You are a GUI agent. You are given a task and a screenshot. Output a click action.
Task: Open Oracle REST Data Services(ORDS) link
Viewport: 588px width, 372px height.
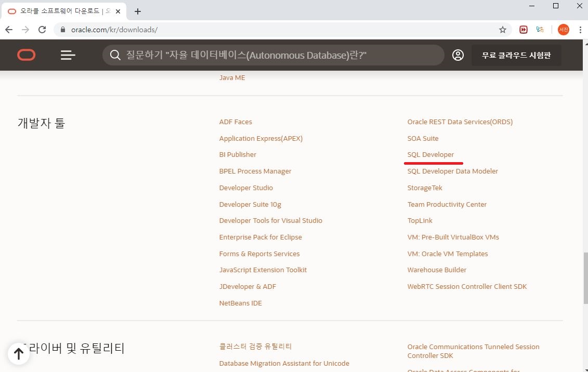click(x=460, y=122)
